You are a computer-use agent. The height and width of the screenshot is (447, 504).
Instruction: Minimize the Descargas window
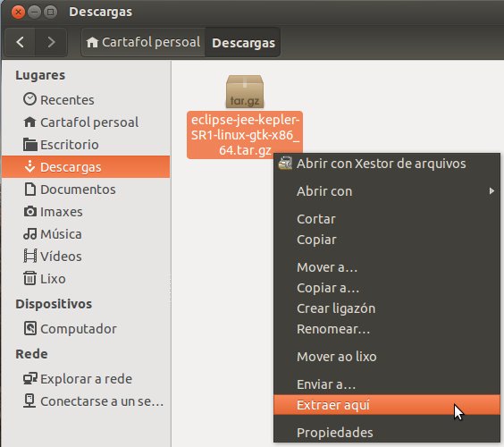(34, 13)
